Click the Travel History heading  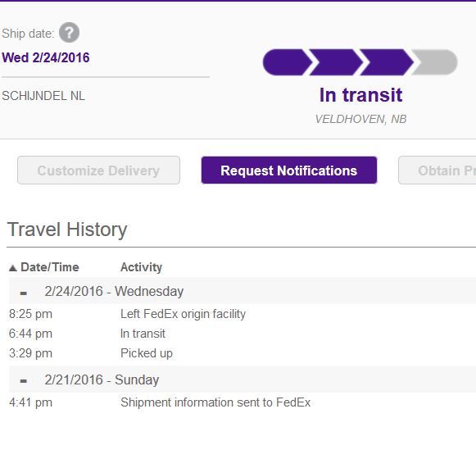click(x=67, y=229)
